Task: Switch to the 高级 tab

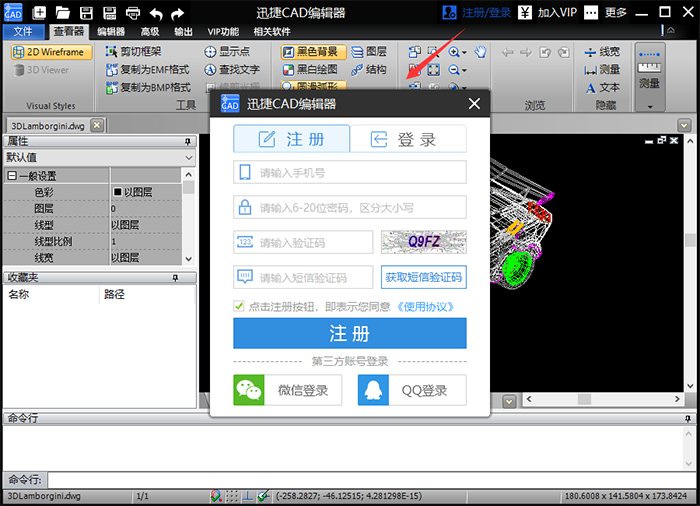Action: [150, 31]
